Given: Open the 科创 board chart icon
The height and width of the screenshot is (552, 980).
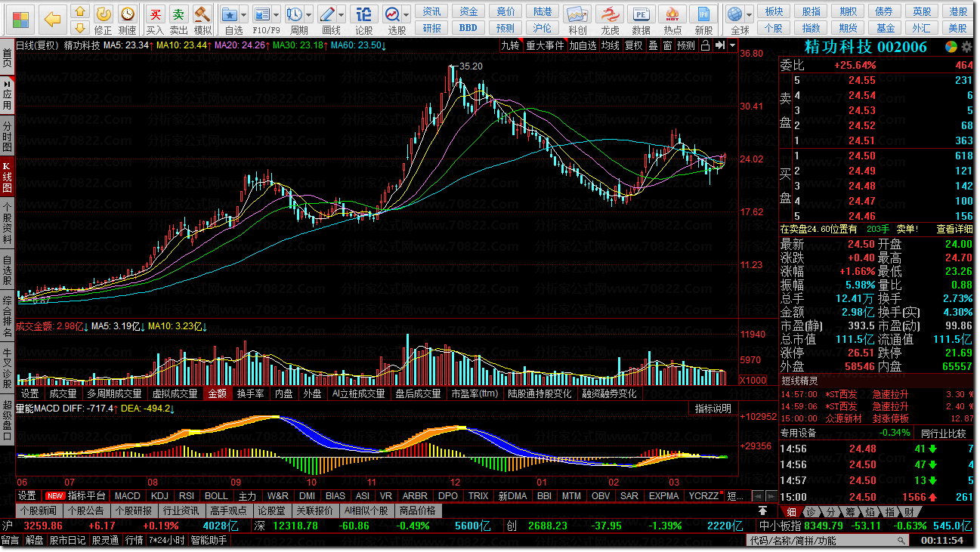Looking at the screenshot, I should click(577, 14).
